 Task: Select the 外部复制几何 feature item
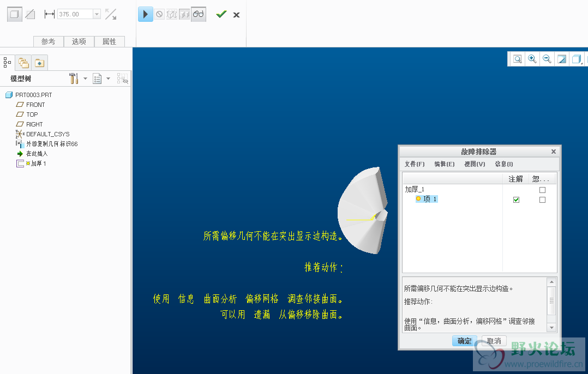[52, 143]
